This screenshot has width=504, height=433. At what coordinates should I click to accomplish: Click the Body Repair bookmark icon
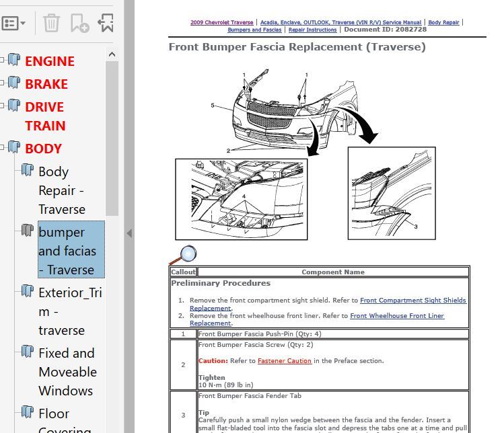[x=28, y=170]
